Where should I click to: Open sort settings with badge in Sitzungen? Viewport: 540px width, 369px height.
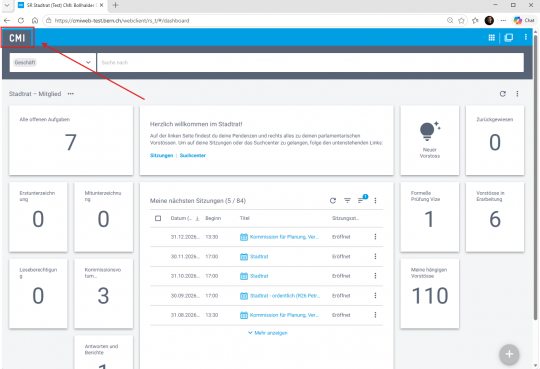pyautogui.click(x=361, y=199)
